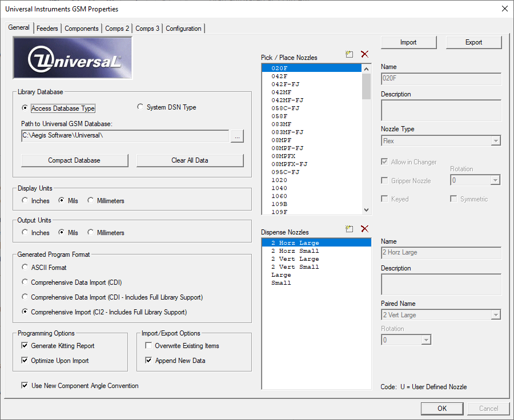Enable Overwrite Existing Items

tap(148, 345)
